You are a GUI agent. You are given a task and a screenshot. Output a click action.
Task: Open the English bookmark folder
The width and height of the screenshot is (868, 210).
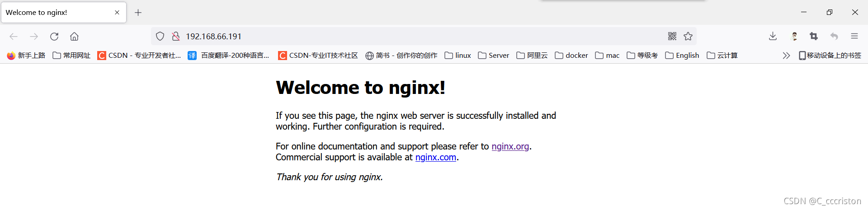[682, 56]
